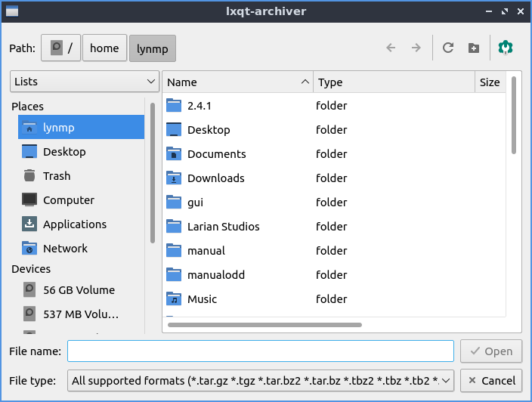Select the Larian Studios folder
This screenshot has height=402, width=532.
point(223,227)
